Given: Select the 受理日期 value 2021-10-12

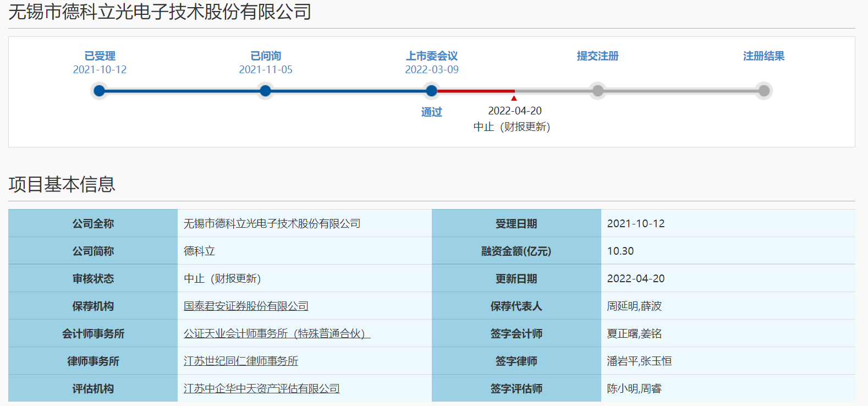Looking at the screenshot, I should (636, 223).
